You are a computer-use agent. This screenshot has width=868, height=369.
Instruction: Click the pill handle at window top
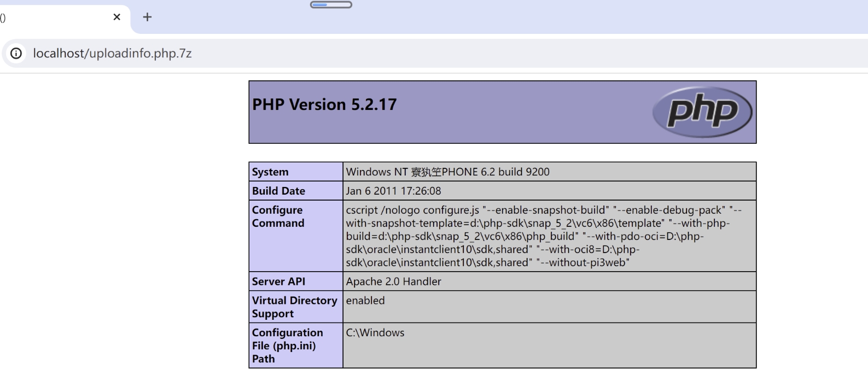(331, 5)
